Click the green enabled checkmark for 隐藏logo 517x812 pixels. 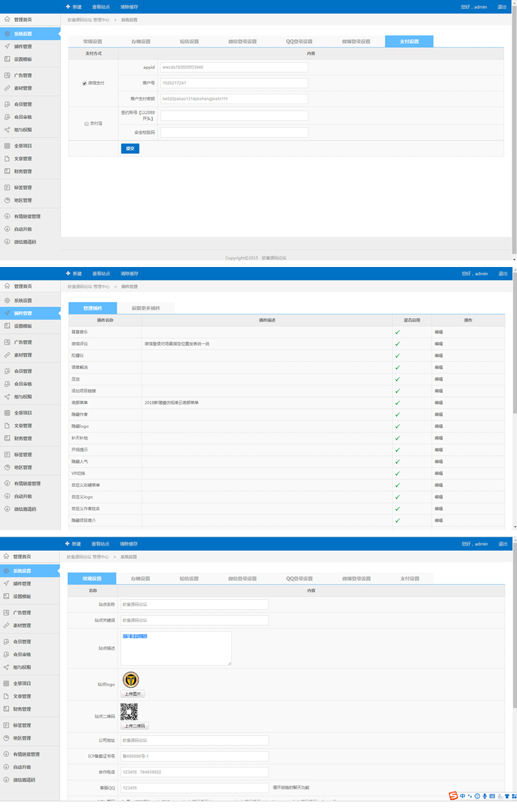tap(397, 426)
